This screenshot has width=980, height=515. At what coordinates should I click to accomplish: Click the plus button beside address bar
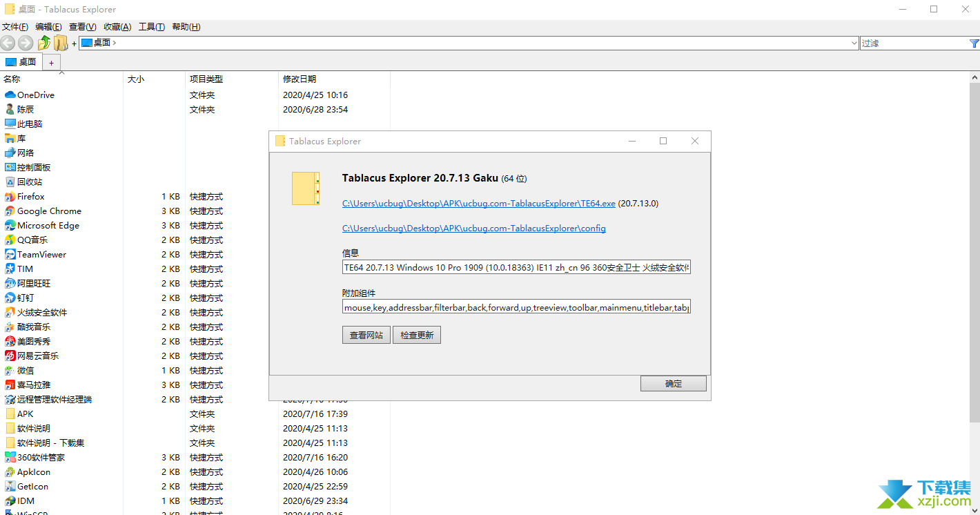coord(74,43)
